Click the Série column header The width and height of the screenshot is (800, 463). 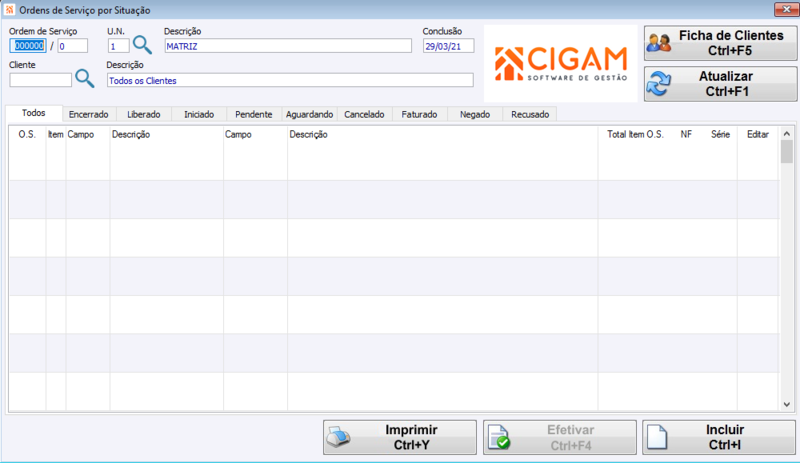point(720,135)
